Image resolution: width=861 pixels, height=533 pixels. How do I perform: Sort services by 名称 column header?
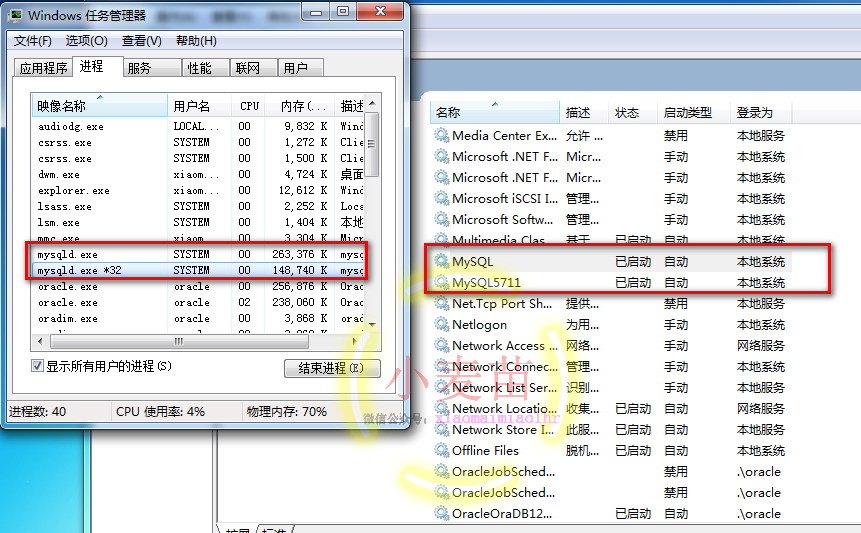[494, 112]
